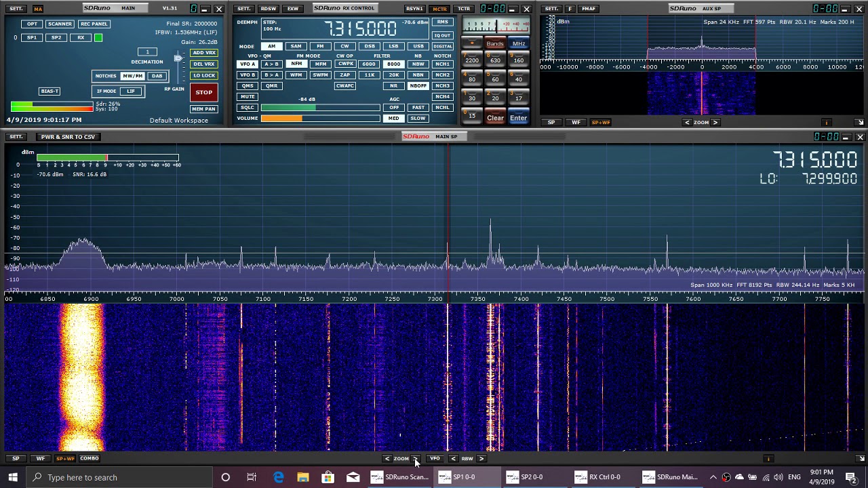The height and width of the screenshot is (488, 868).
Task: Click the ADD VRX button
Action: (203, 53)
